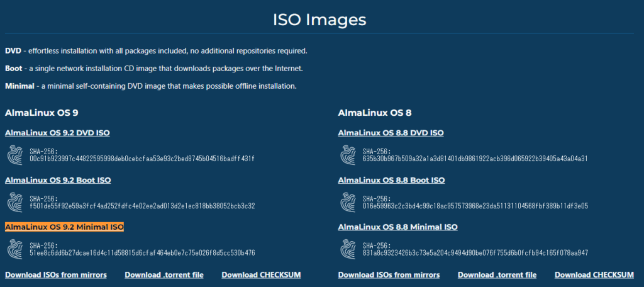Open the AlmaLinux OS 9.2 DVD ISO link
This screenshot has height=287, width=644.
point(57,133)
